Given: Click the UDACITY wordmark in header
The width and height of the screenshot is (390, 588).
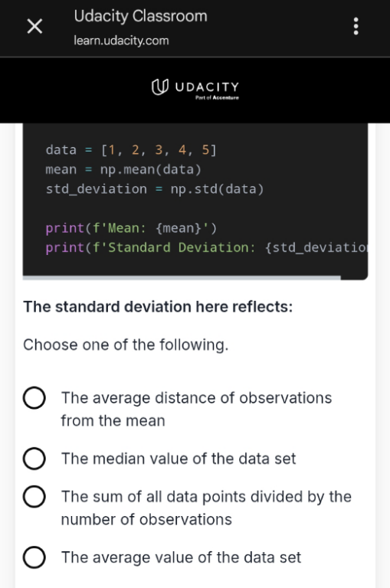Looking at the screenshot, I should pyautogui.click(x=207, y=87).
